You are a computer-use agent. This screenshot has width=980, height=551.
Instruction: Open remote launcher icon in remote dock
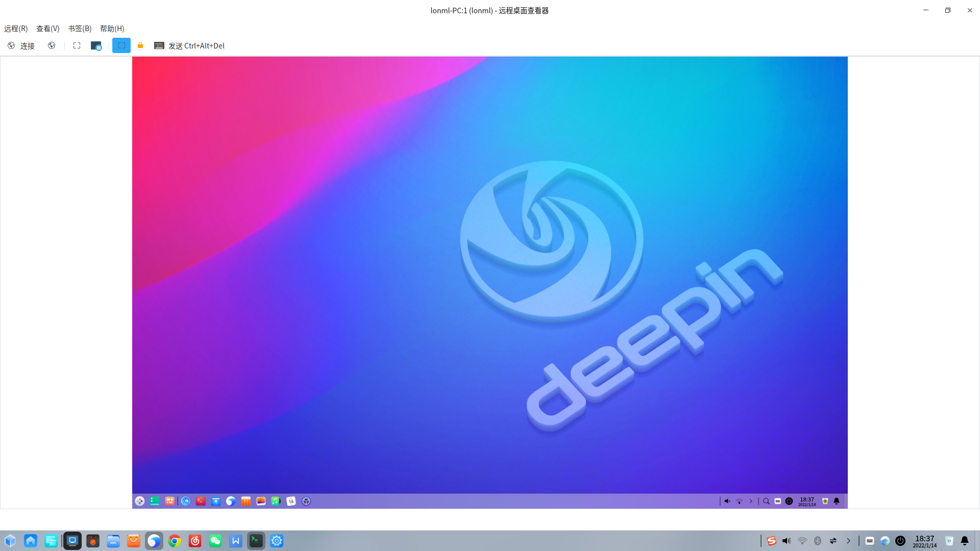[x=139, y=502]
